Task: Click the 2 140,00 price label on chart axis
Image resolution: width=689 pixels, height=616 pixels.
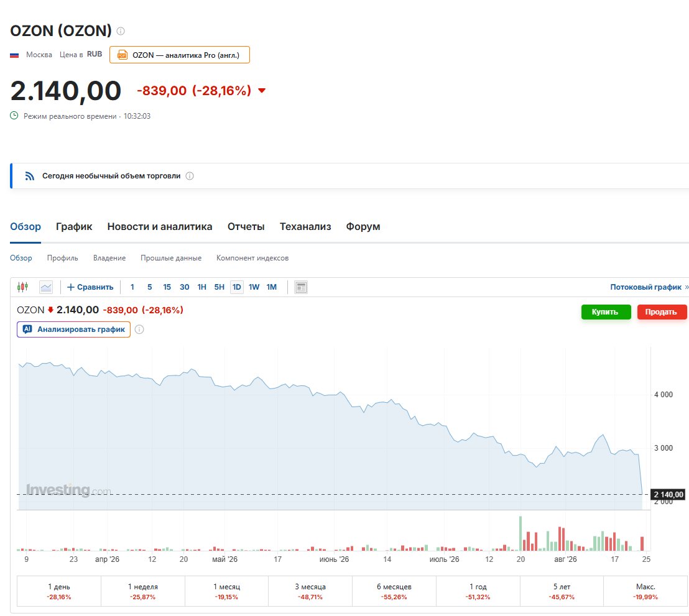Action: point(668,495)
